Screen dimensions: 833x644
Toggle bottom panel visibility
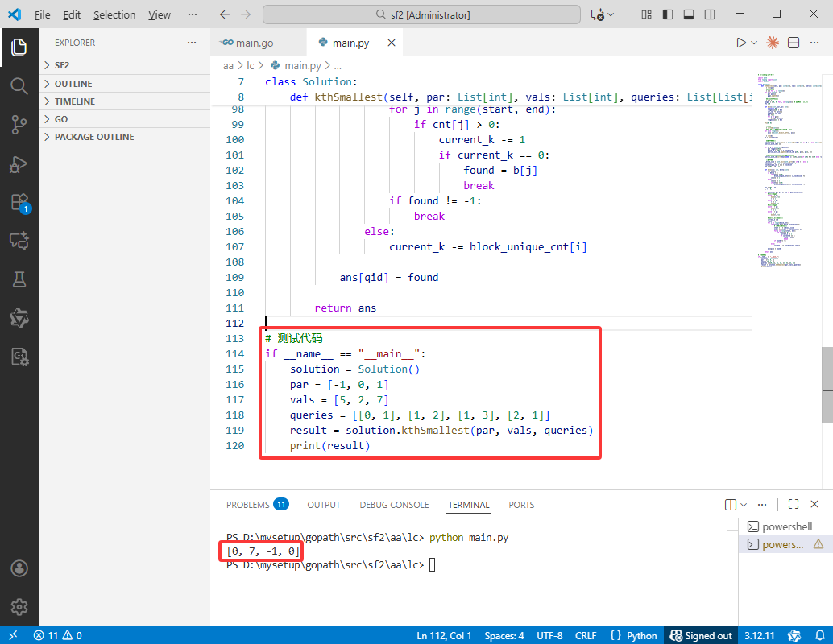pyautogui.click(x=689, y=14)
